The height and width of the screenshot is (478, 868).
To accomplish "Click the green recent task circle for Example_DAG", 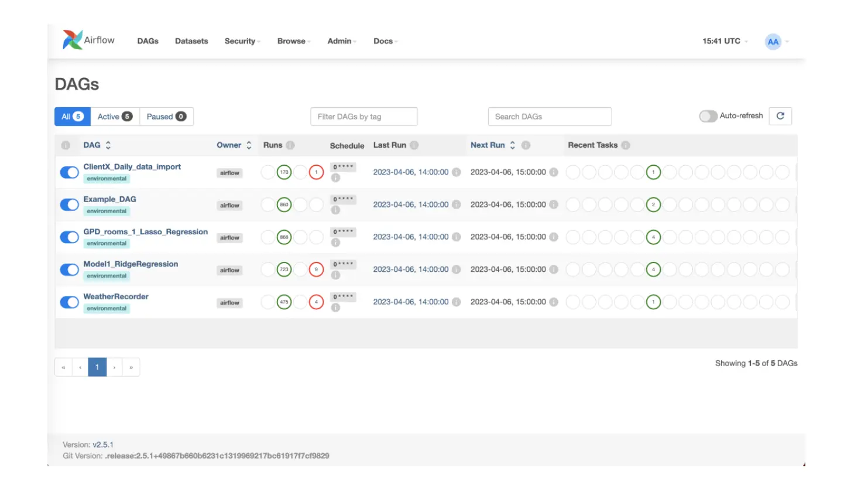I will coord(654,205).
